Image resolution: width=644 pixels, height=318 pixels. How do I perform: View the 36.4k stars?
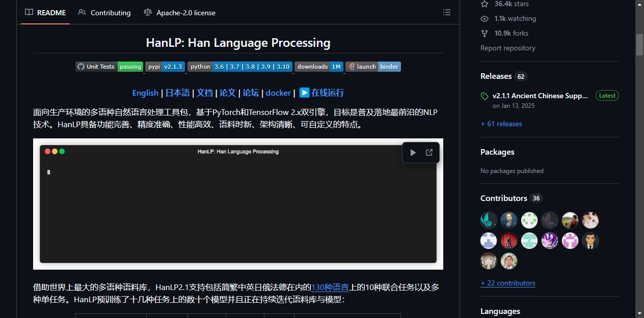coord(504,4)
